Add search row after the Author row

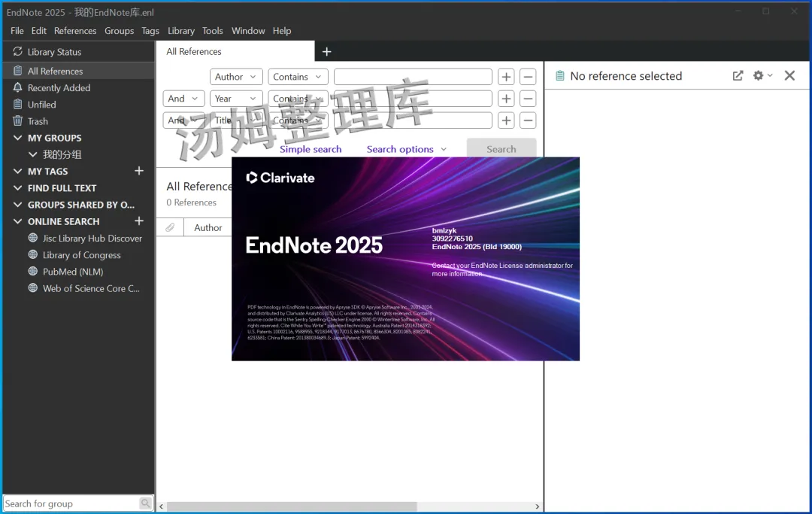(506, 77)
